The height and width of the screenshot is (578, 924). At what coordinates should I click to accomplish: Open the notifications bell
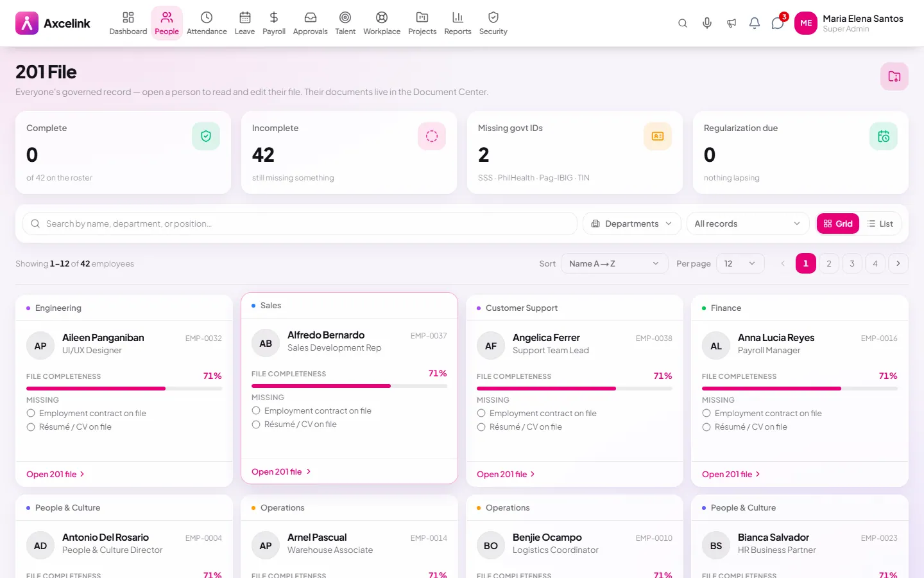tap(755, 23)
